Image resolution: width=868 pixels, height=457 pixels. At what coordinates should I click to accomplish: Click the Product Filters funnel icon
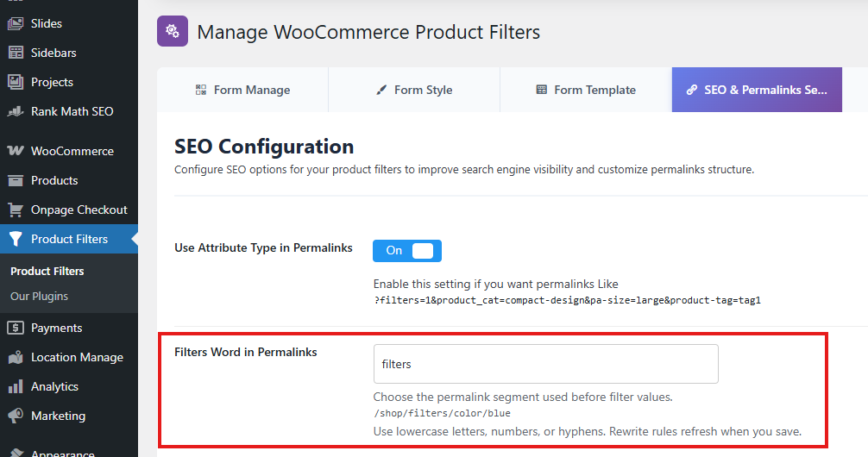click(x=16, y=239)
